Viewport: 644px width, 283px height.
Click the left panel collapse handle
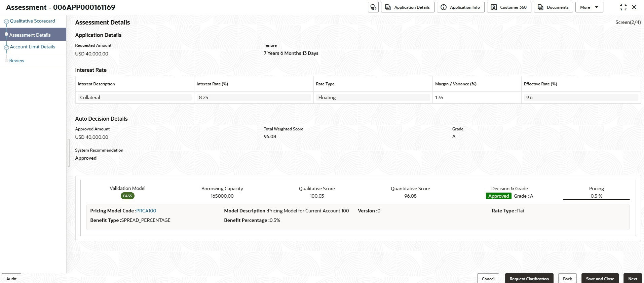coord(69,153)
